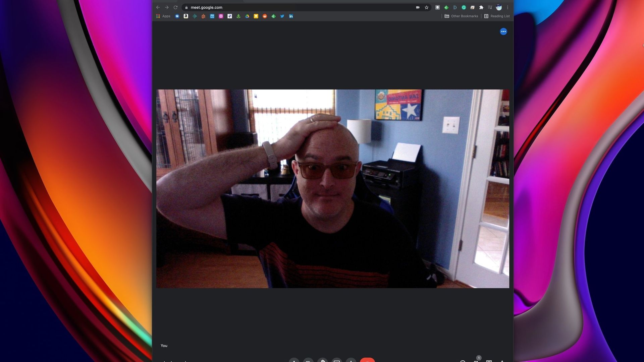Reload the page
The height and width of the screenshot is (362, 644).
[x=175, y=7]
